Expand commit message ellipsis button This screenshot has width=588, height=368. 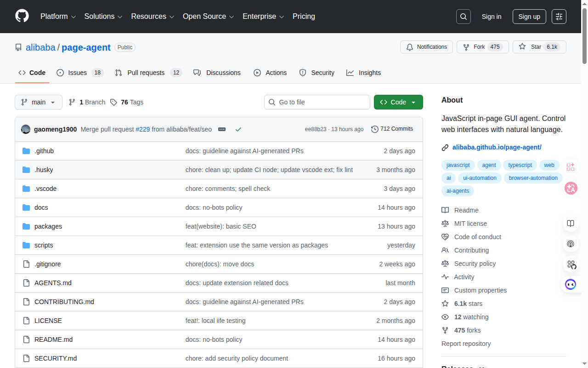click(x=222, y=129)
